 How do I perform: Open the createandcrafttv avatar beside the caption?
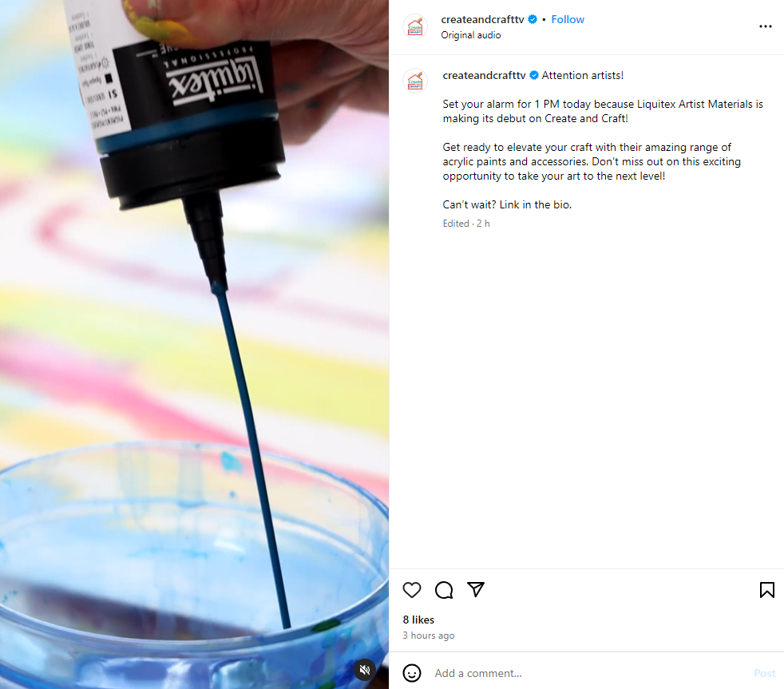click(415, 81)
